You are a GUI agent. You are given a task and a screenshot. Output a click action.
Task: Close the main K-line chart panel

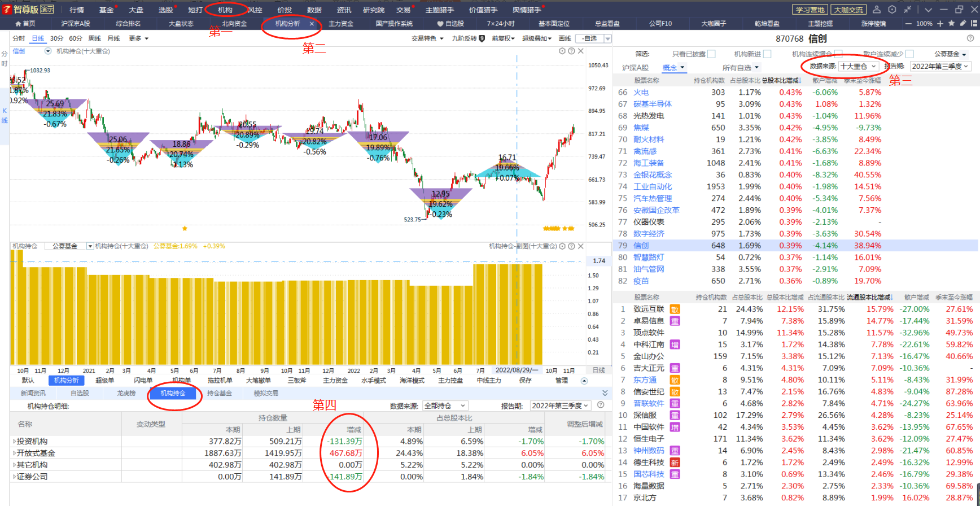580,51
